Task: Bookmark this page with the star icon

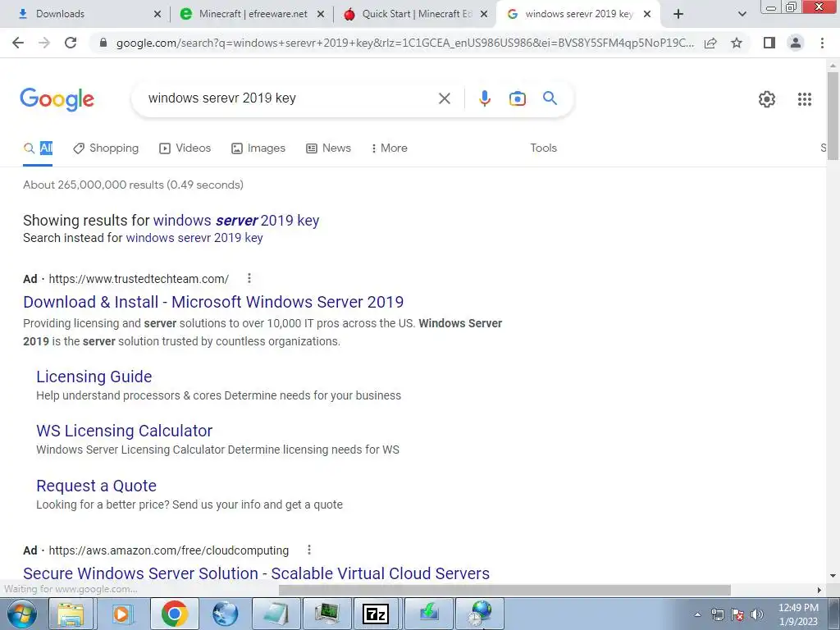Action: pyautogui.click(x=737, y=43)
